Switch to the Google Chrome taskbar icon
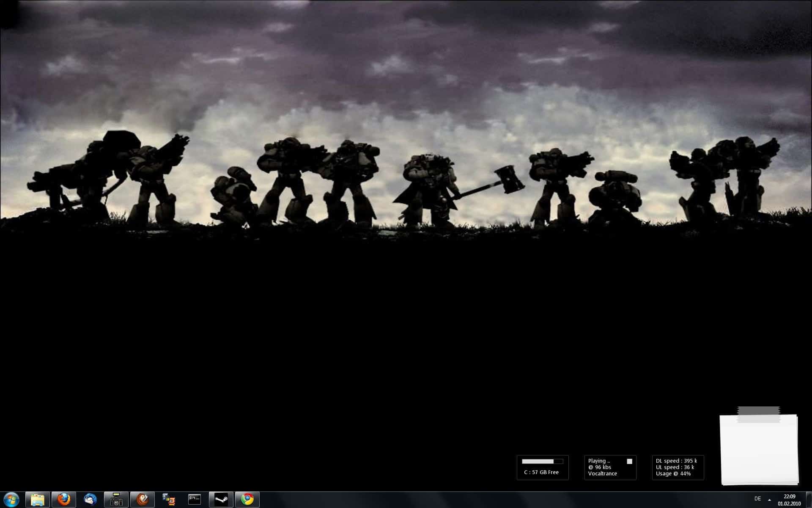 click(247, 500)
